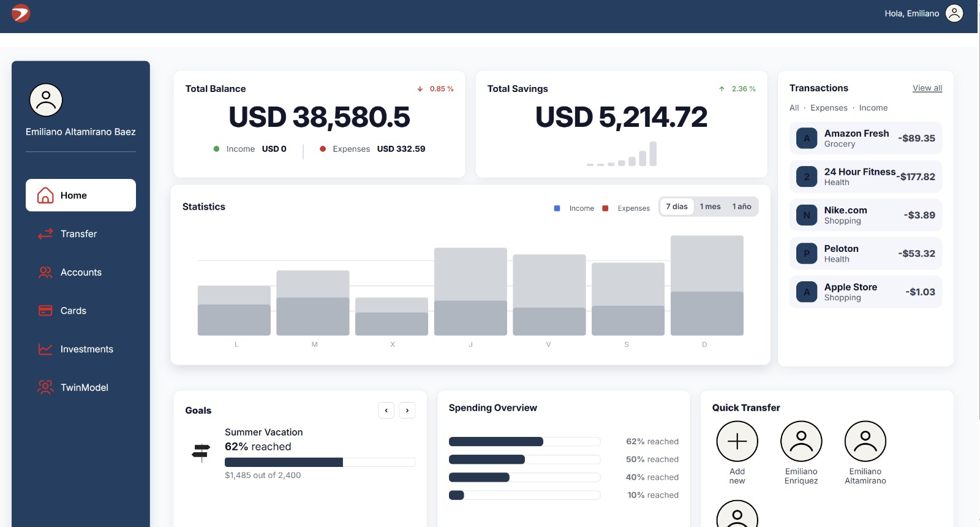Click the USD 5,214.72 savings value
Image resolution: width=980 pixels, height=527 pixels.
(621, 117)
